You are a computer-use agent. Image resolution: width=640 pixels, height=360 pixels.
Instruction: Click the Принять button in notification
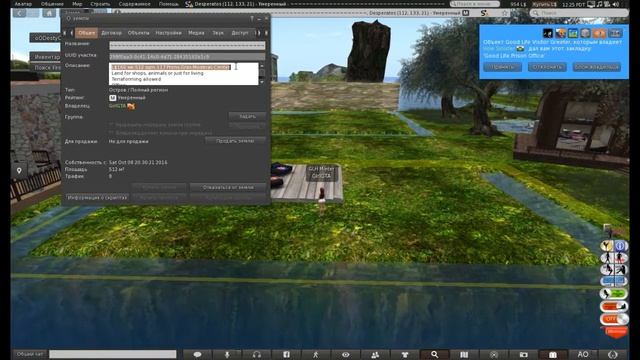coord(502,67)
